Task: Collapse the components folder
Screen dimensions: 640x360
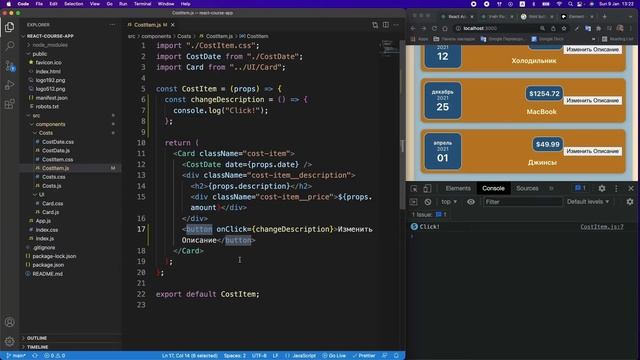Action: click(x=49, y=124)
